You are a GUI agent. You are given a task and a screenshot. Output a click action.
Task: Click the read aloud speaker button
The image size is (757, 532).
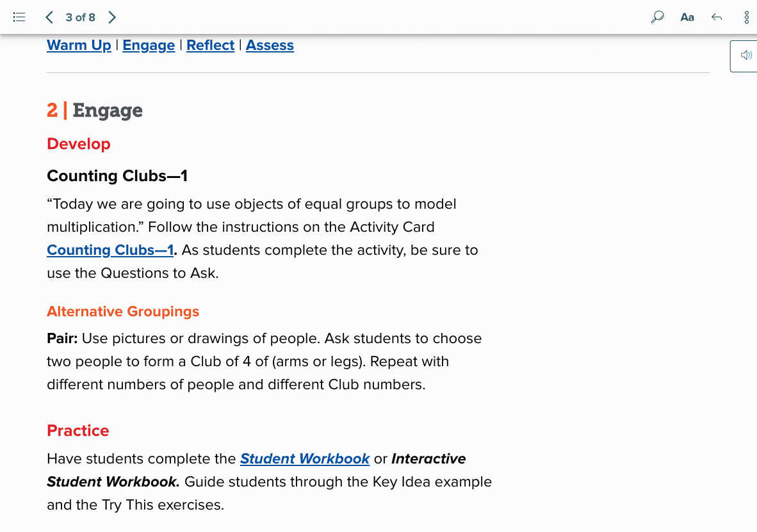745,56
